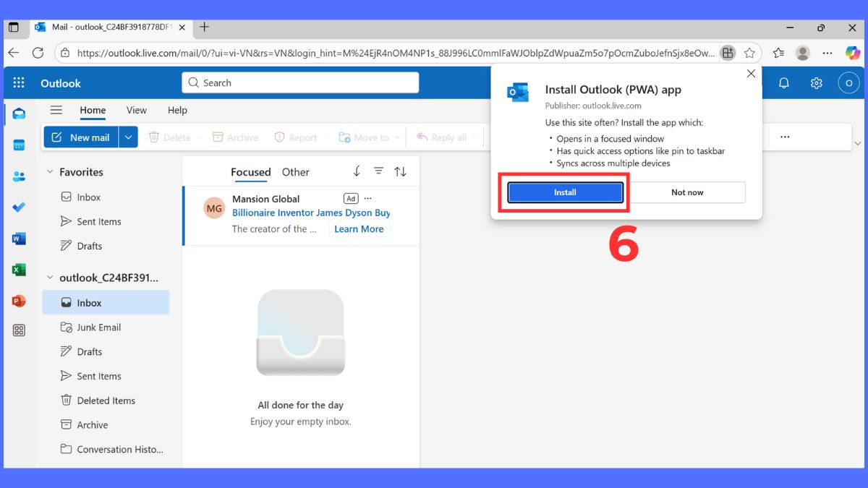The width and height of the screenshot is (868, 488).
Task: Go to Outlook home via header title
Action: pos(61,83)
